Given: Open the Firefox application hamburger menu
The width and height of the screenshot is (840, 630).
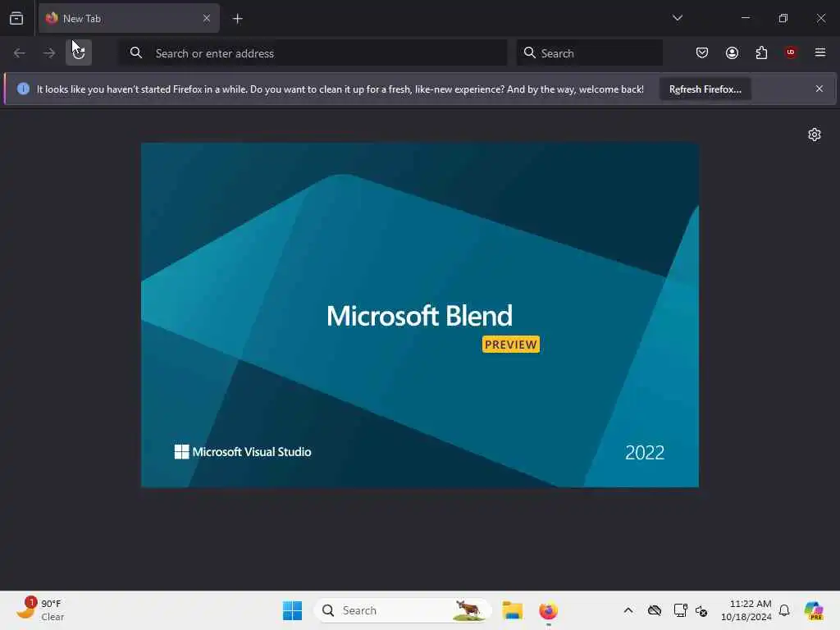Looking at the screenshot, I should 819,52.
